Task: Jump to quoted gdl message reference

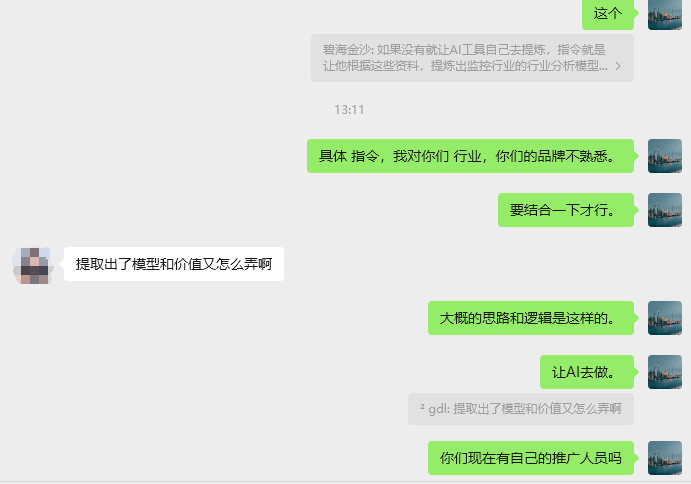Action: 521,409
